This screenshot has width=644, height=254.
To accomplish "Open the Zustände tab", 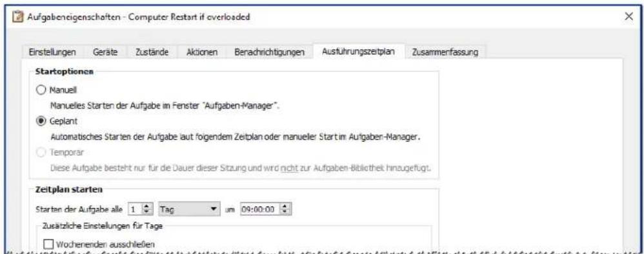I will tap(152, 52).
